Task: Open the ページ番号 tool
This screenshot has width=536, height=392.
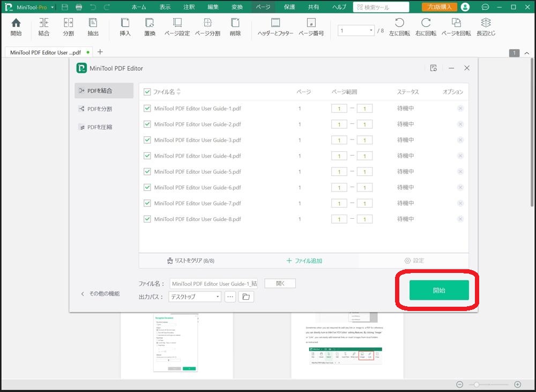Action: click(x=311, y=27)
